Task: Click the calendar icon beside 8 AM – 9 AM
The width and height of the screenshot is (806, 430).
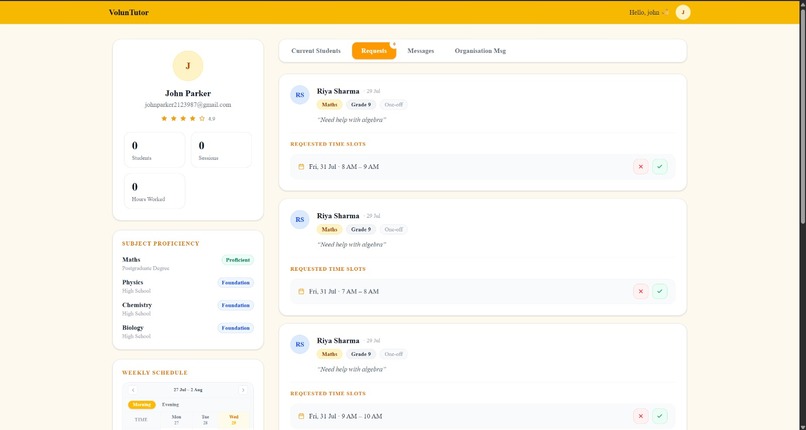Action: coord(301,166)
